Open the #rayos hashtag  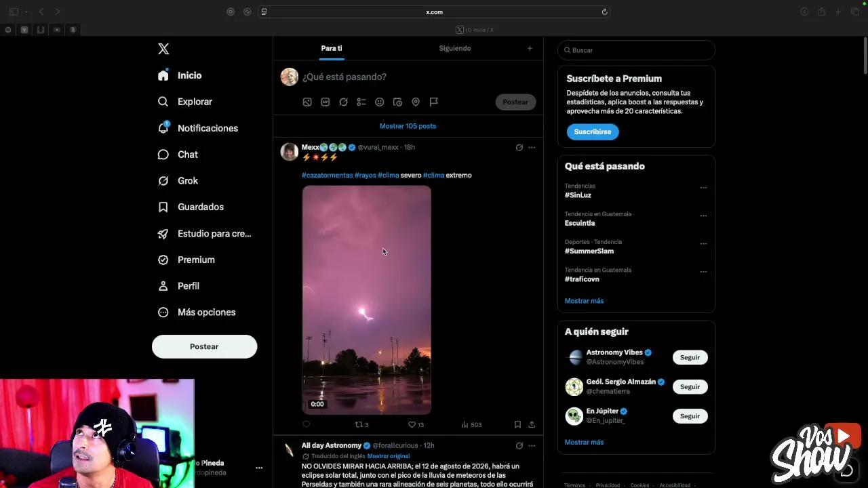tap(366, 175)
